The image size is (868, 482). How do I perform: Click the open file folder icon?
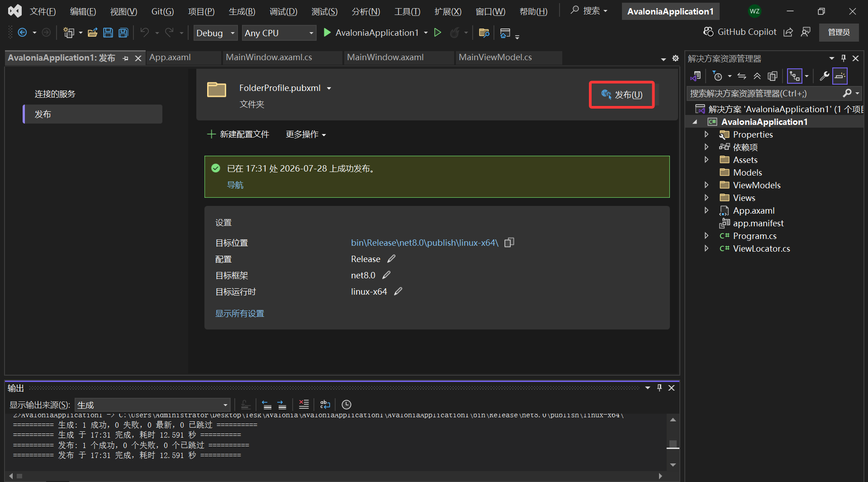click(93, 33)
